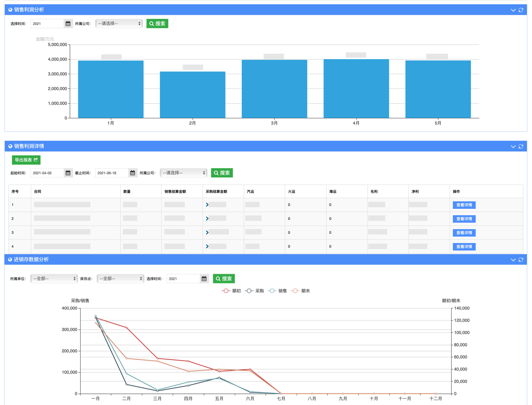Image resolution: width=532 pixels, height=405 pixels.
Task: Click the 导出报表 export button
Action: 26,160
